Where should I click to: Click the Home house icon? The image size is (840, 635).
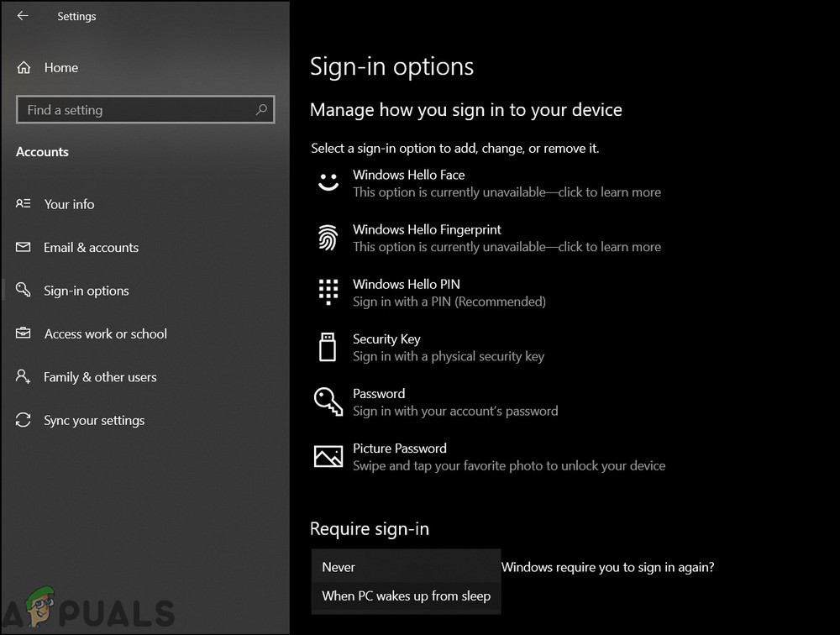point(23,67)
